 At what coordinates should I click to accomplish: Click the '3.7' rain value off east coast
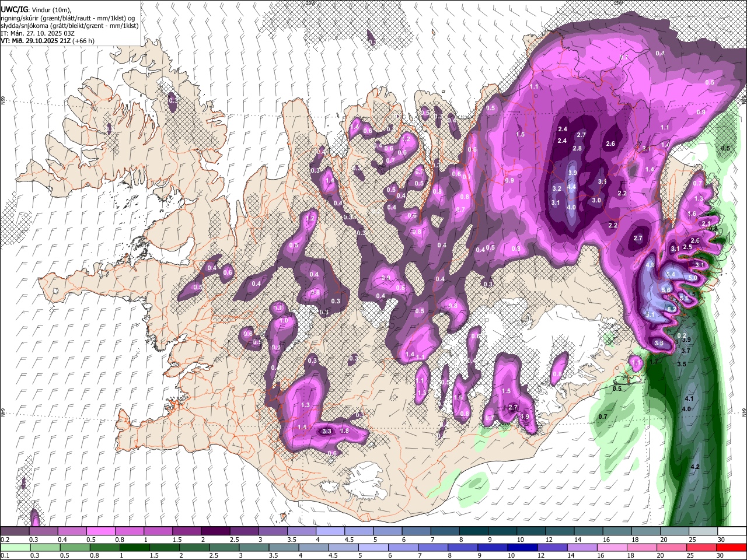[686, 351]
